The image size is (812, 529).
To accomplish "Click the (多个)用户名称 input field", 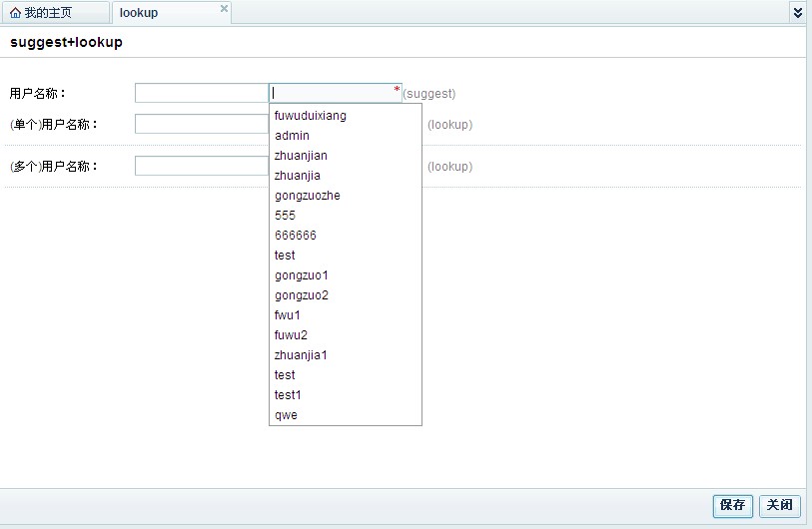I will (202, 166).
